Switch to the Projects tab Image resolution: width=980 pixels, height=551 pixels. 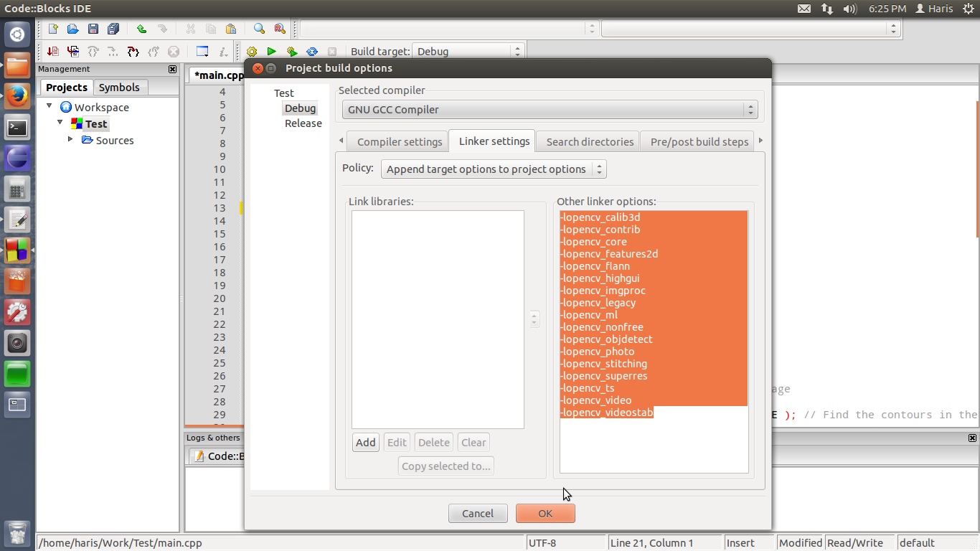[x=66, y=88]
